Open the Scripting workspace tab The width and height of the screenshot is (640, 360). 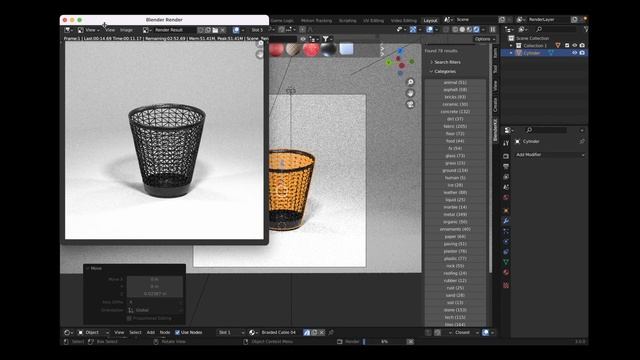coord(347,20)
